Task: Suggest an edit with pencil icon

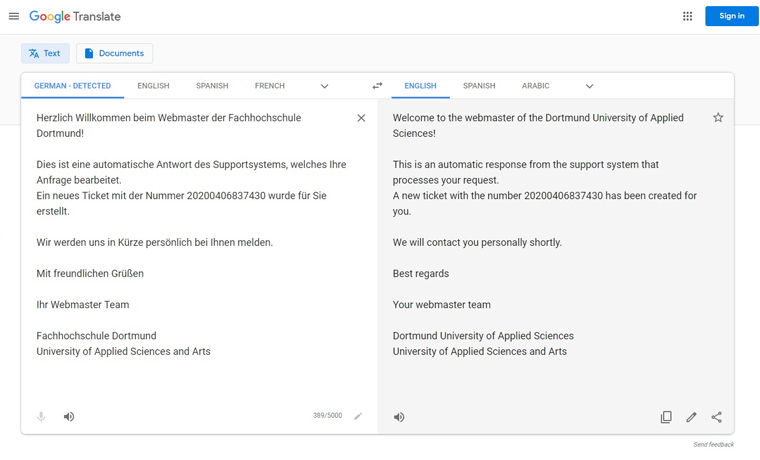Action: [x=691, y=417]
